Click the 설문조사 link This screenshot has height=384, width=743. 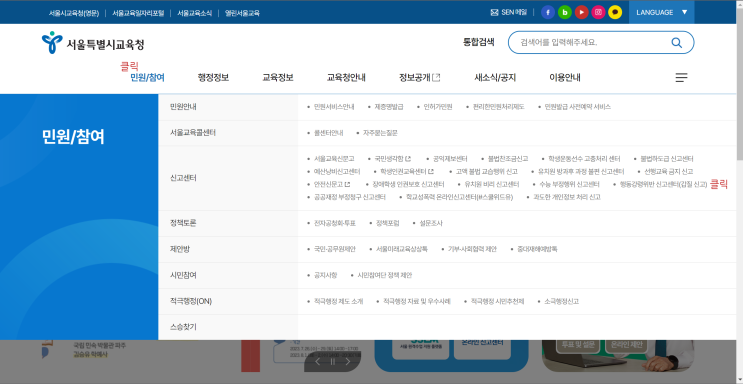point(431,223)
